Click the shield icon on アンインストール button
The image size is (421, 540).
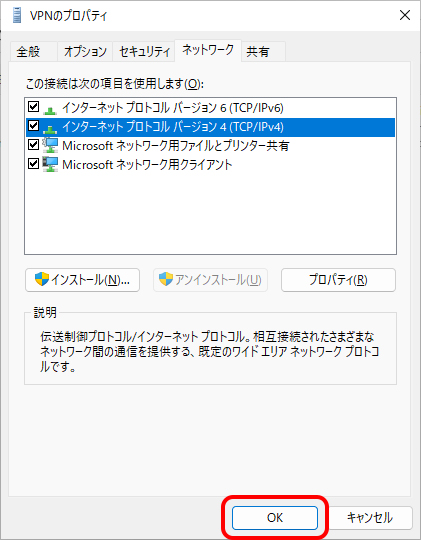pos(166,280)
